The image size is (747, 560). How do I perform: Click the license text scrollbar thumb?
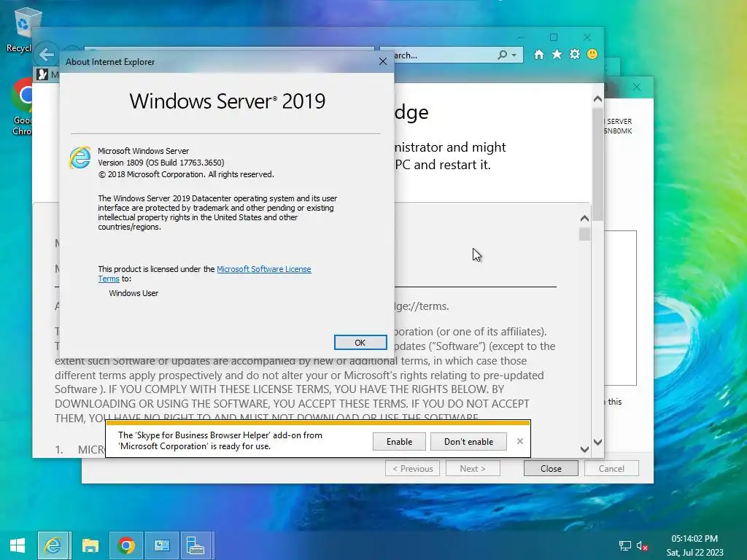pyautogui.click(x=584, y=234)
